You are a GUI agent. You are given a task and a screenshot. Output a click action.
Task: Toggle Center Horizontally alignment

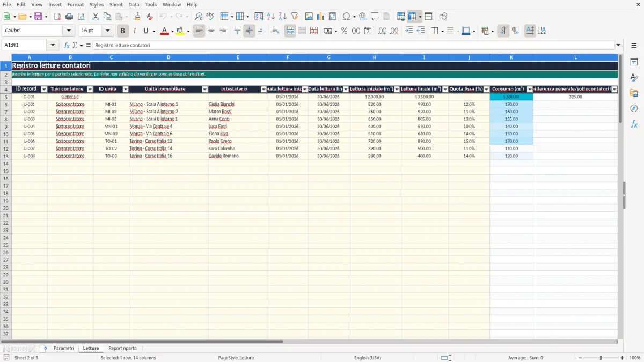coord(211,31)
